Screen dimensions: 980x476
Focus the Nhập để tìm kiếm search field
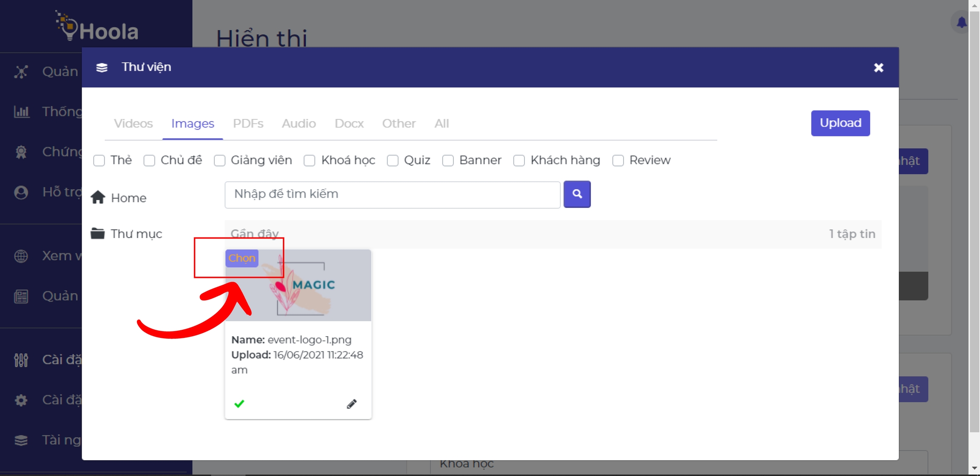[x=392, y=194]
